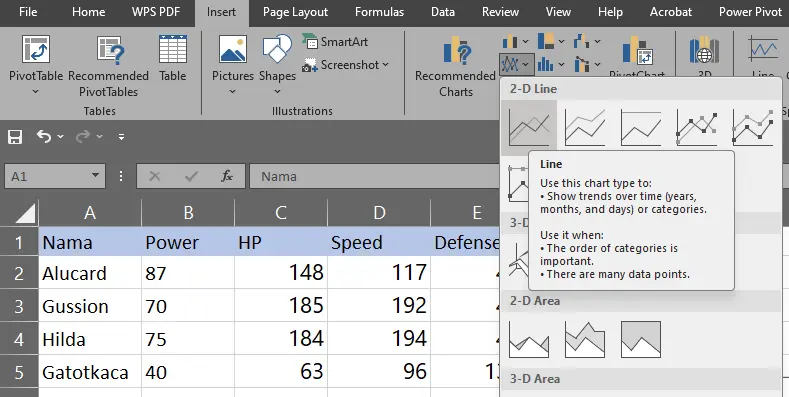Insert a PivotTable
This screenshot has width=789, height=397.
pyautogui.click(x=36, y=64)
